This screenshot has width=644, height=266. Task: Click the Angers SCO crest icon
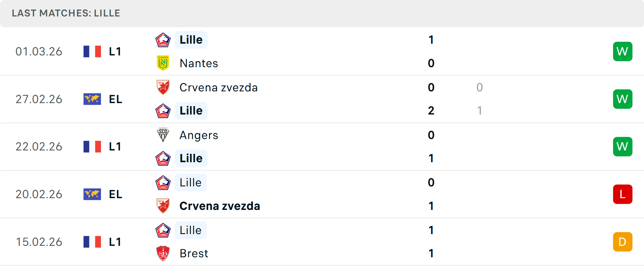pos(163,135)
